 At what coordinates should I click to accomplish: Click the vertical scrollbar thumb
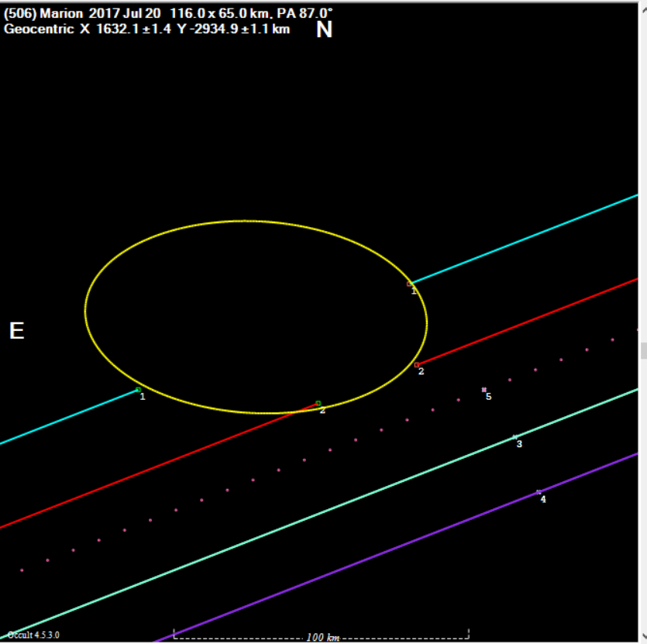(x=644, y=351)
